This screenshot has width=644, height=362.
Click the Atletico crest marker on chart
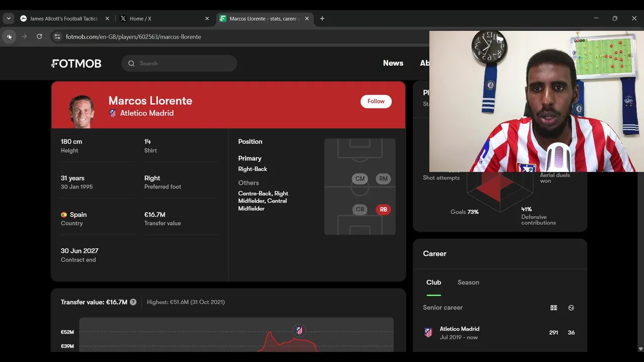(299, 330)
